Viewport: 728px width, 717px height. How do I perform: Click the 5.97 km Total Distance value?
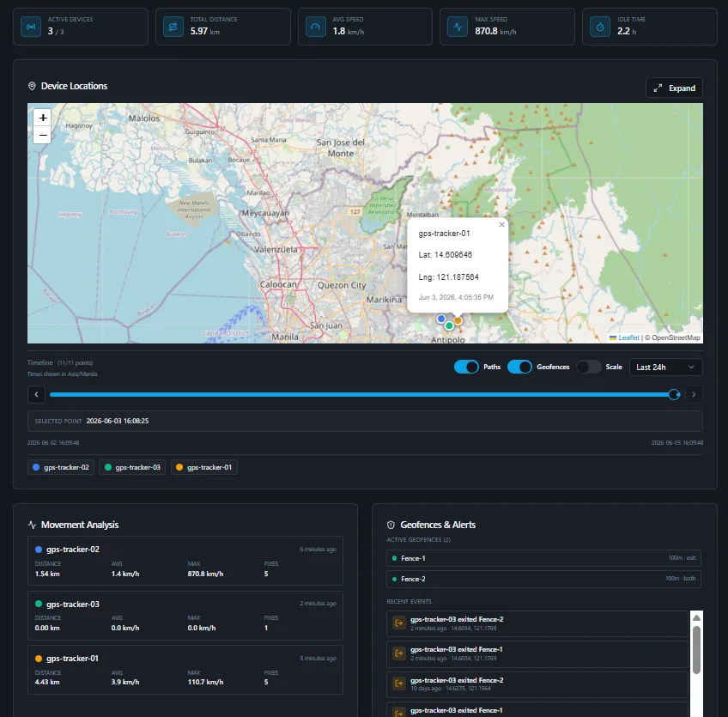[204, 31]
